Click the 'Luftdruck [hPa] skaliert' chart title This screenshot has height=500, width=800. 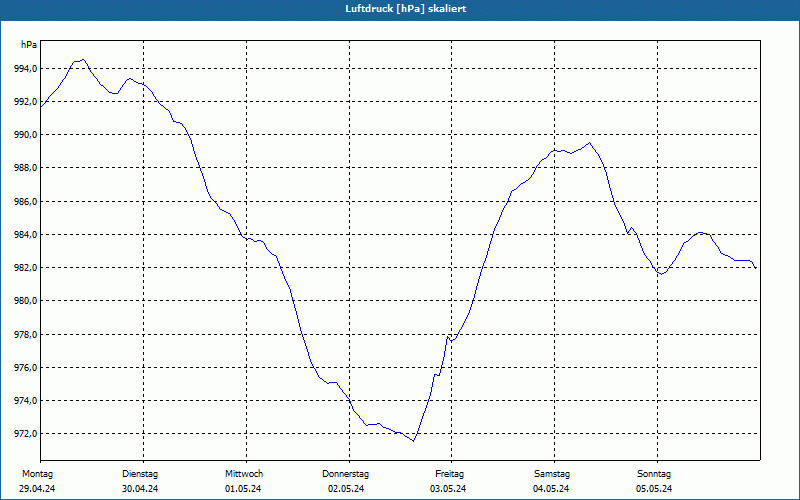tap(406, 9)
